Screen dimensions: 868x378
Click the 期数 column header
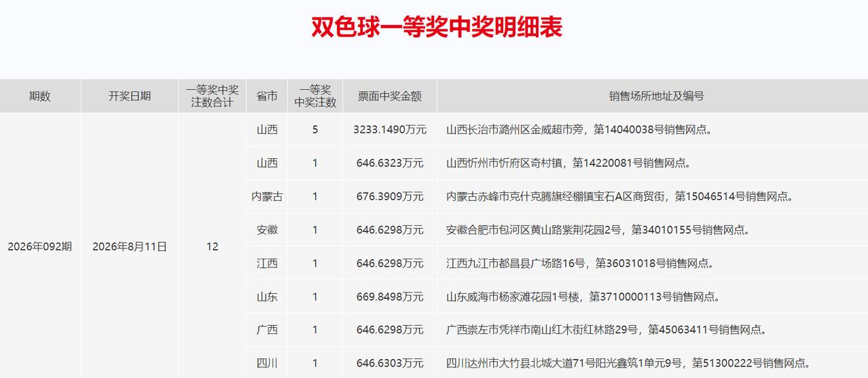[x=40, y=96]
